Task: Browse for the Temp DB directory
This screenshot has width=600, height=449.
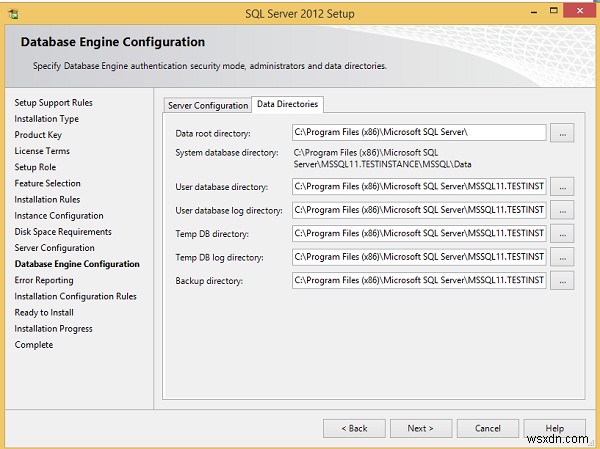Action: coord(562,233)
